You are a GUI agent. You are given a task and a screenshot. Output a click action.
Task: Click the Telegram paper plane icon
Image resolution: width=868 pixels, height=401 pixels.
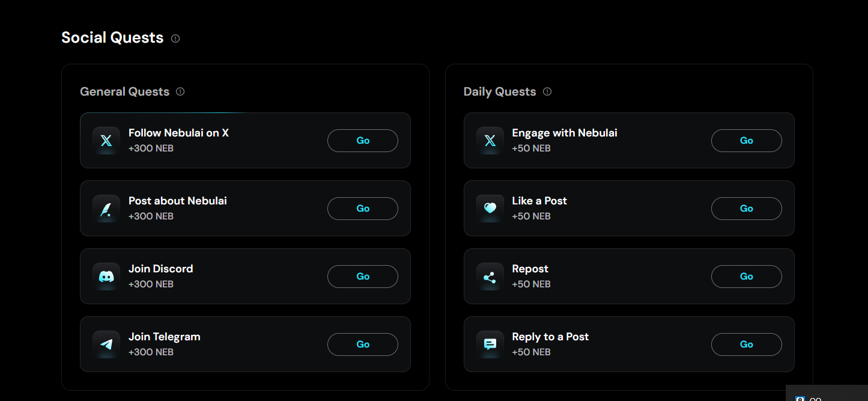(x=106, y=344)
